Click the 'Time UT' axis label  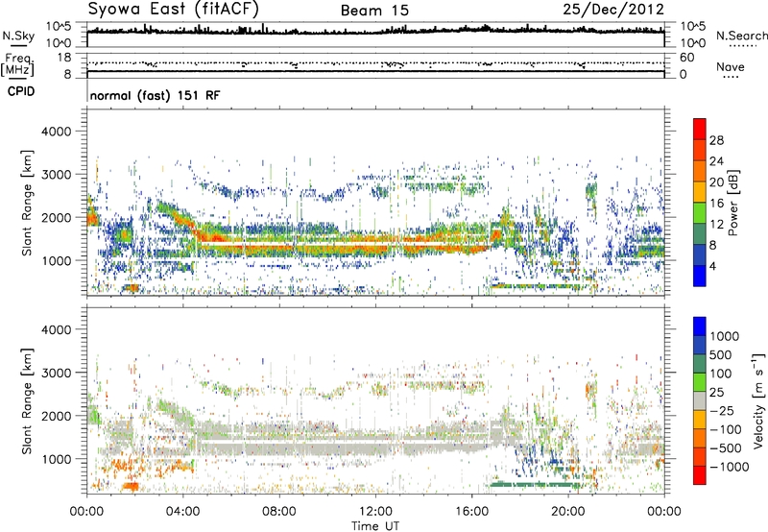point(375,526)
